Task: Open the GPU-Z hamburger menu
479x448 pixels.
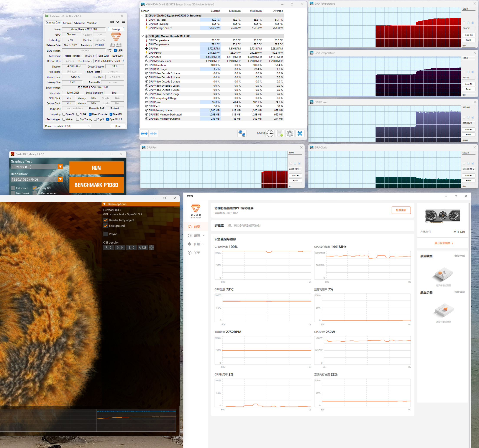Action: [x=123, y=22]
